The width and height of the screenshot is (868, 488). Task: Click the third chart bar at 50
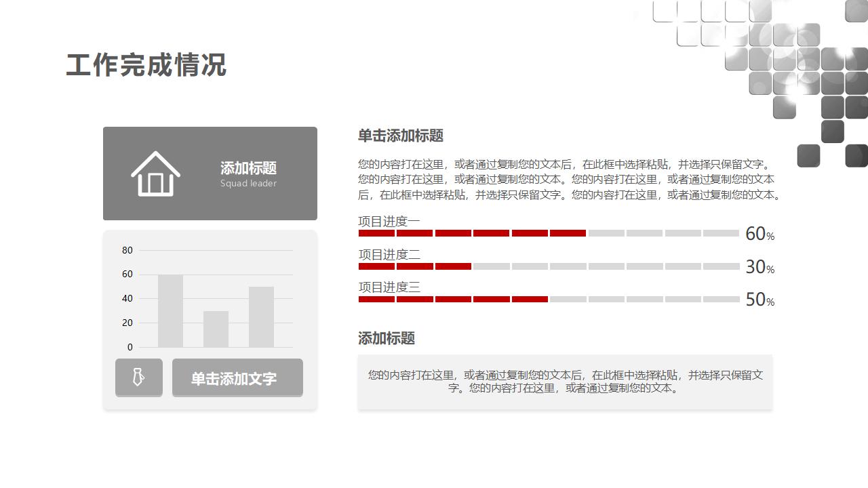point(261,317)
